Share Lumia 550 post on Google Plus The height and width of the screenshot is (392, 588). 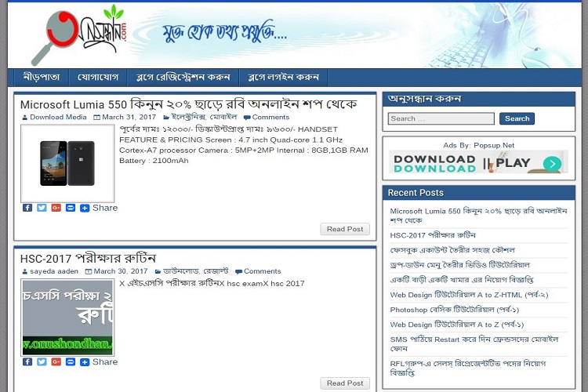[56, 208]
